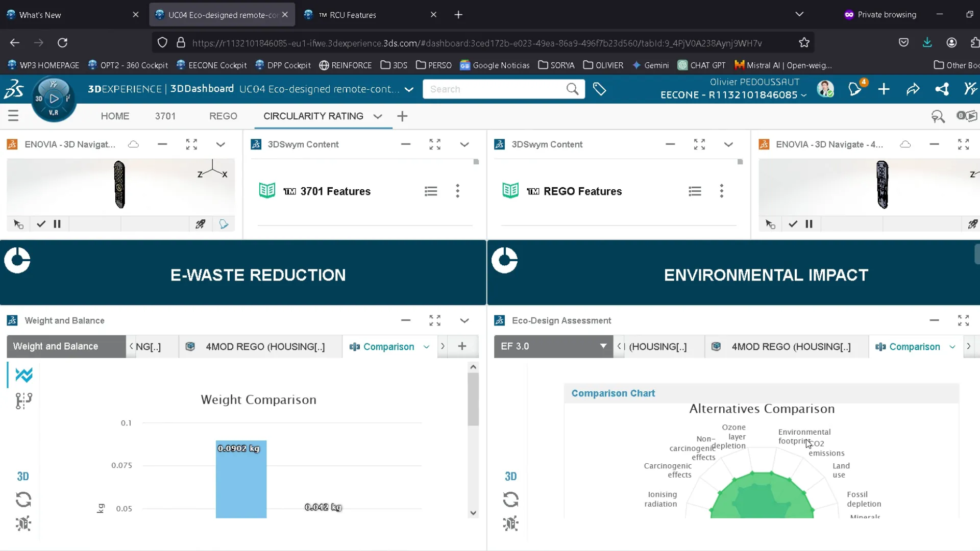This screenshot has height=551, width=980.
Task: Select 4MOD REGO tab in Weight and Balance
Action: 260,346
